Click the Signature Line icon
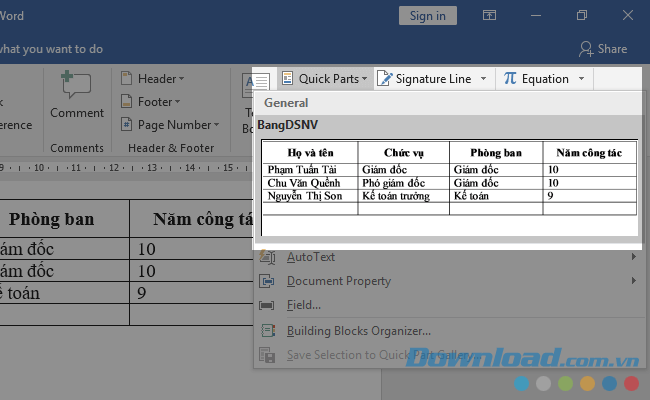 385,78
